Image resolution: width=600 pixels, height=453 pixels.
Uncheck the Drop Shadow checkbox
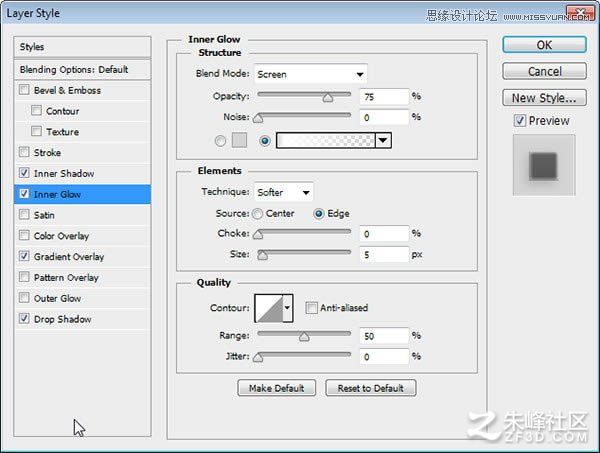point(24,318)
